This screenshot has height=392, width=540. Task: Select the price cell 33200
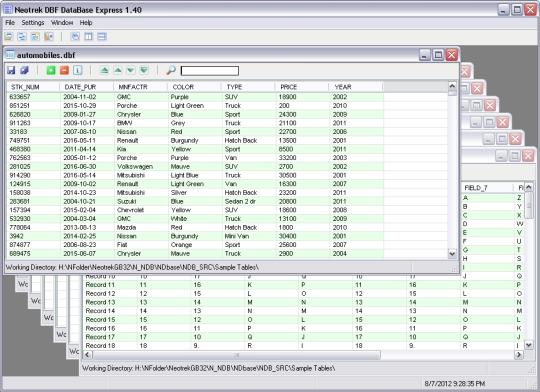[302, 158]
